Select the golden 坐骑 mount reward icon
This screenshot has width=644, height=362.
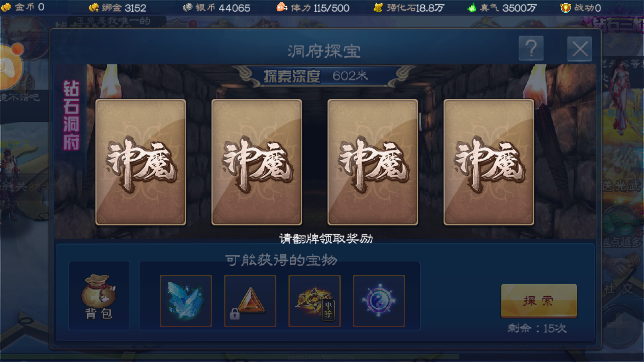tap(314, 301)
